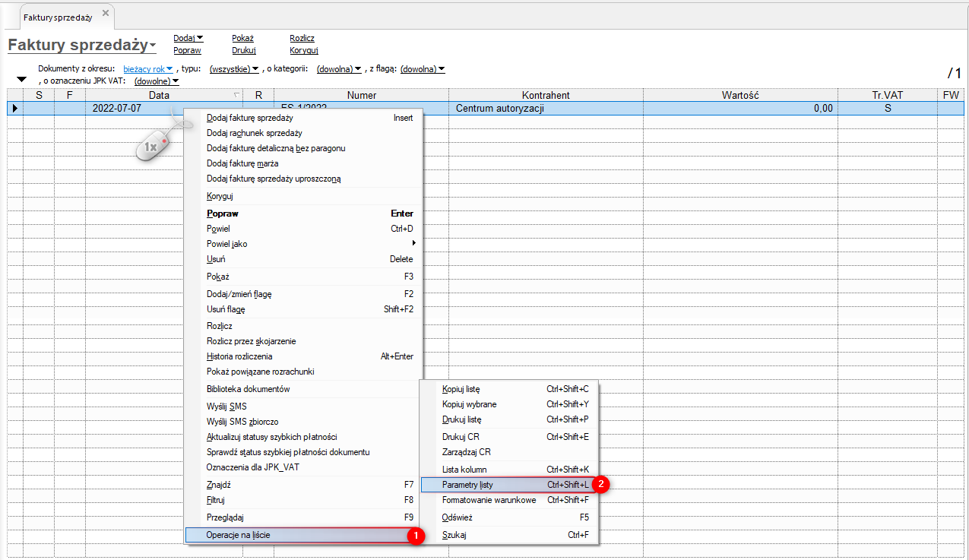Select 'Usuń' in the context menu
Screen dimensions: 969x560
pos(303,259)
